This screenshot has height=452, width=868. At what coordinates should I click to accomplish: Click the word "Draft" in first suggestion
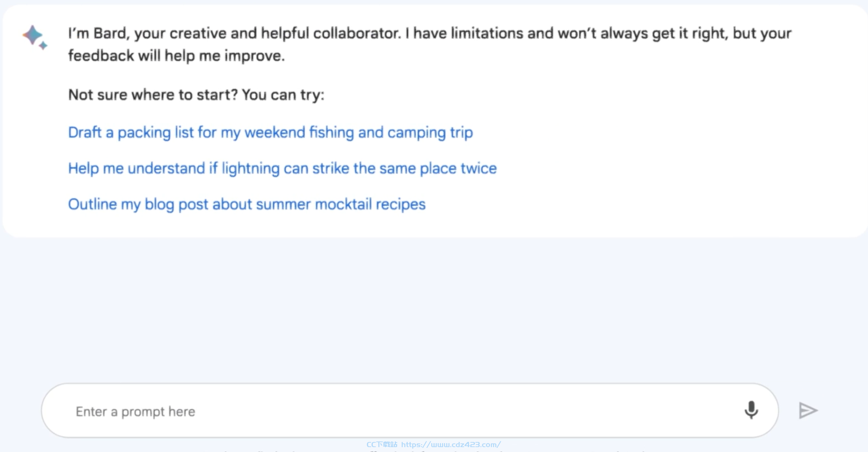pyautogui.click(x=85, y=132)
